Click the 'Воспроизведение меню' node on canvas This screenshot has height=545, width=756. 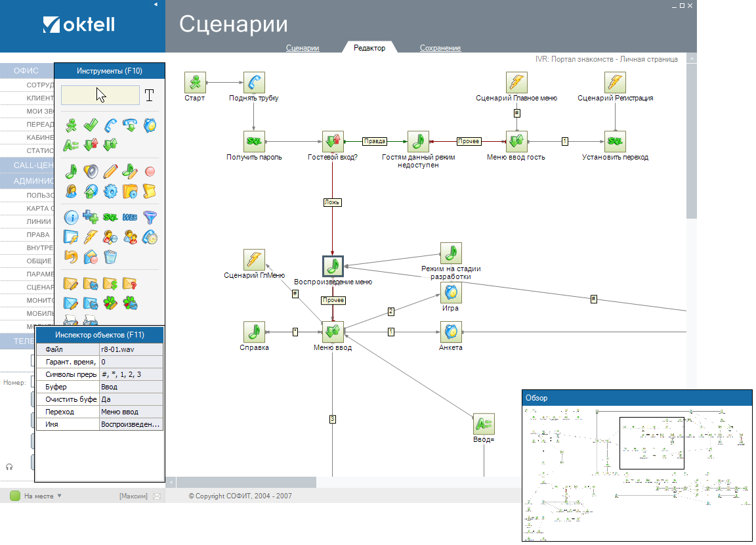point(333,266)
